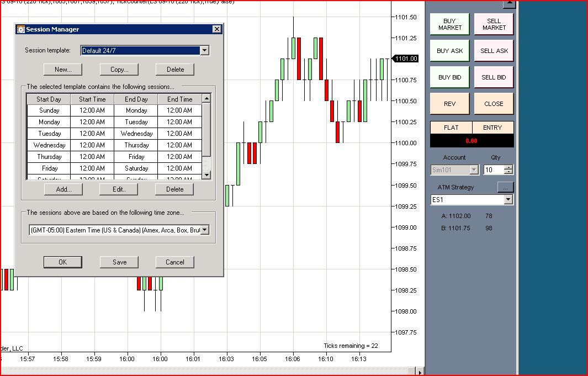Click New... in Session Manager
588x376 pixels.
point(62,70)
